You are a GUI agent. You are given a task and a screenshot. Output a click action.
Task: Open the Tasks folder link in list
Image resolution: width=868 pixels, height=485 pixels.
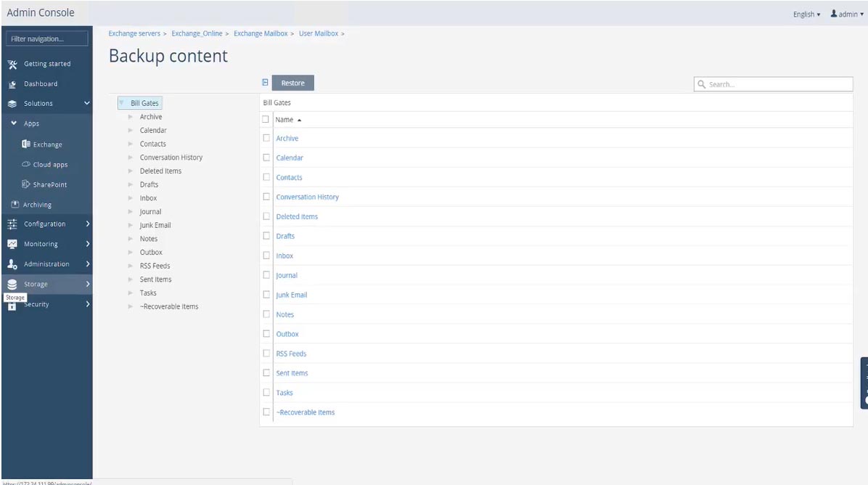[284, 393]
